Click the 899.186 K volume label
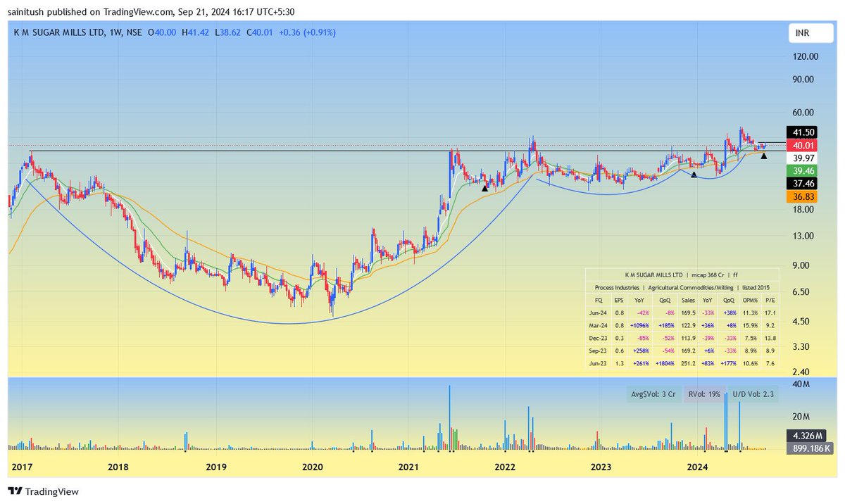Image resolution: width=845 pixels, height=504 pixels. (x=810, y=448)
